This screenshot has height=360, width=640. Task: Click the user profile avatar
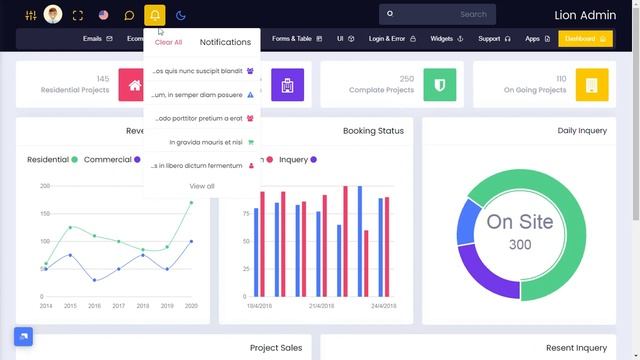point(53,15)
